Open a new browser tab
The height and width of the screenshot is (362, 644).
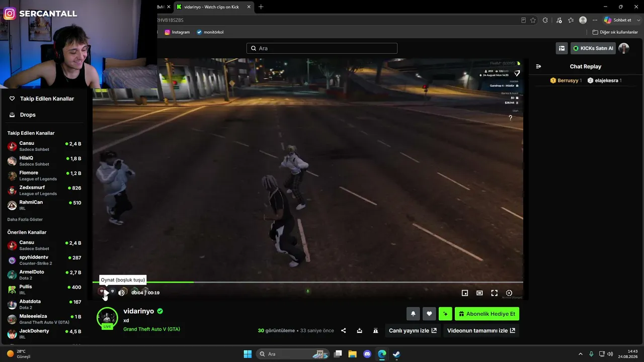tap(261, 7)
